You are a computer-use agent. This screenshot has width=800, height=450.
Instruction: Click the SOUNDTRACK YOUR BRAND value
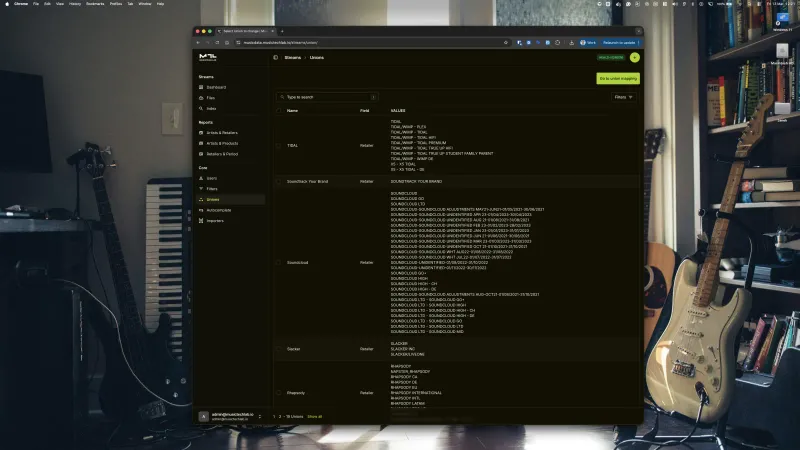pos(416,182)
